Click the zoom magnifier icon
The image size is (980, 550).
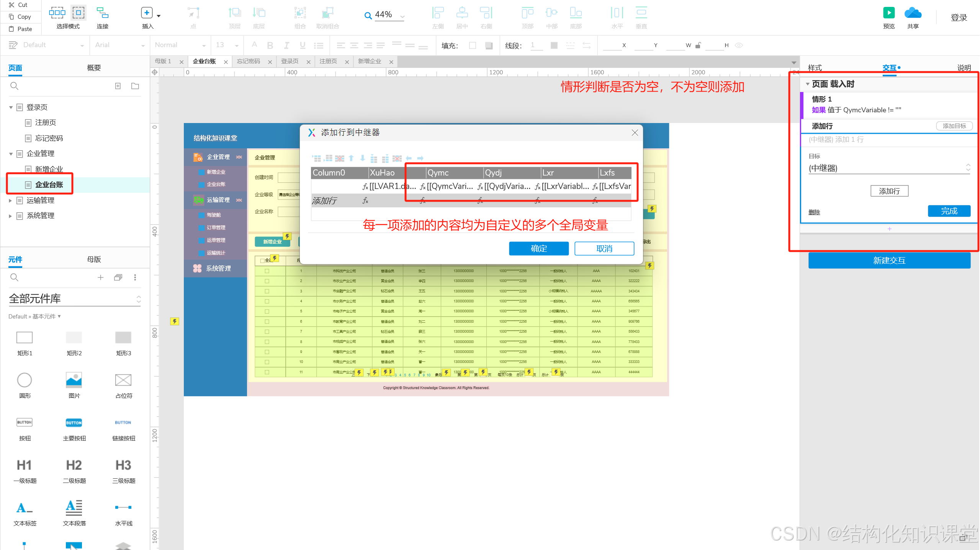click(x=368, y=15)
